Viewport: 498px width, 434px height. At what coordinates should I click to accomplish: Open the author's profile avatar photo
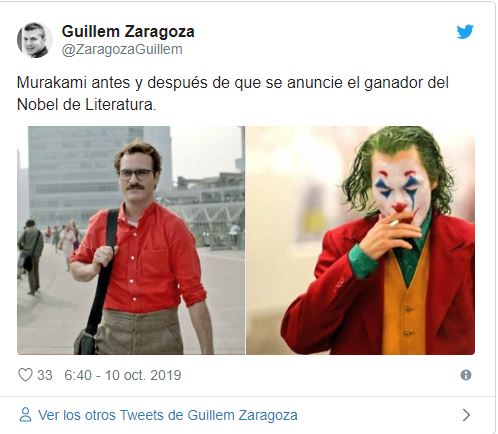(35, 40)
